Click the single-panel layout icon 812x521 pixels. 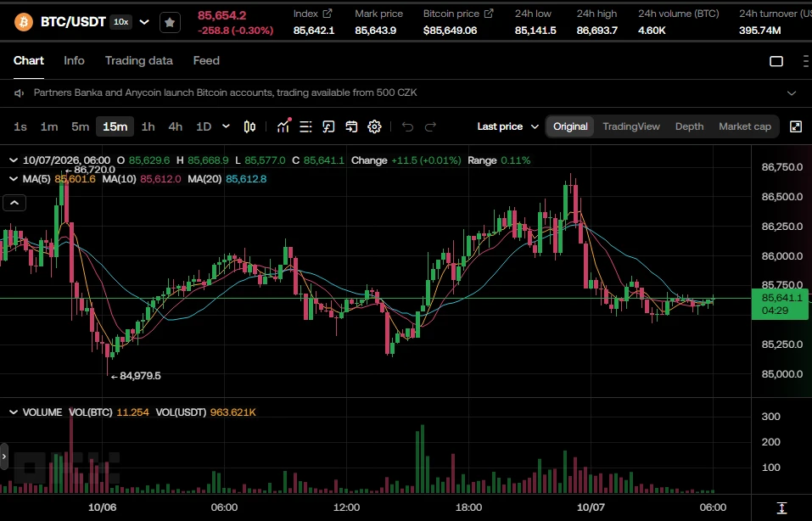[776, 61]
